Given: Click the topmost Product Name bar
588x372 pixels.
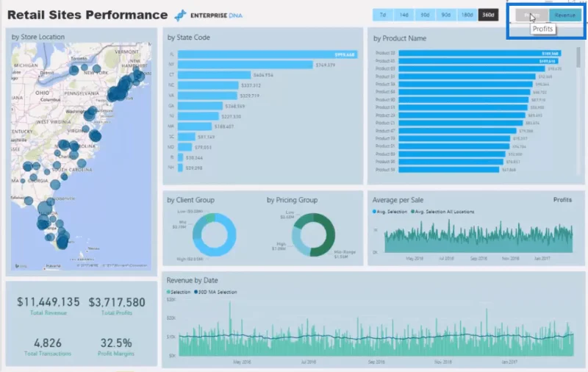Looking at the screenshot, I should (x=480, y=53).
